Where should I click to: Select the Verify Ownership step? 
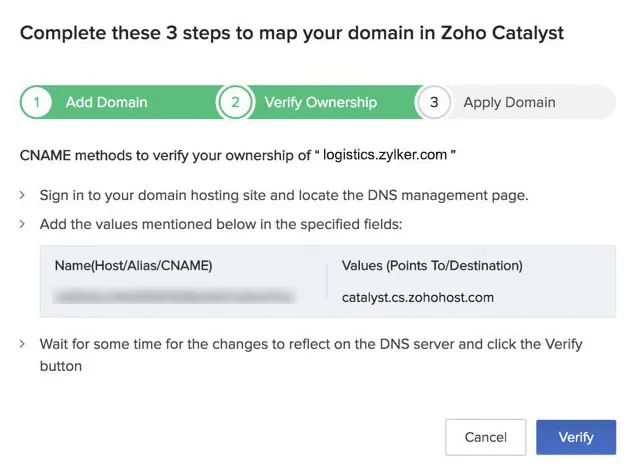321,102
